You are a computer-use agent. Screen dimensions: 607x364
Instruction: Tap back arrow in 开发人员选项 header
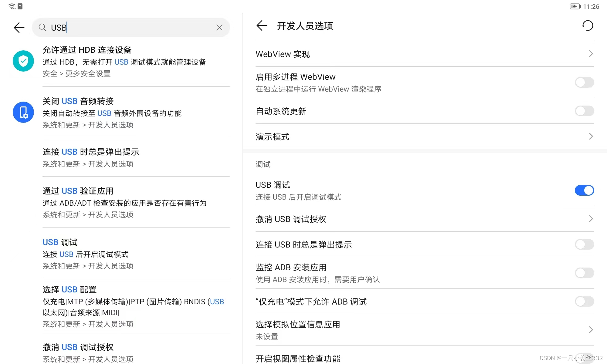(x=262, y=26)
